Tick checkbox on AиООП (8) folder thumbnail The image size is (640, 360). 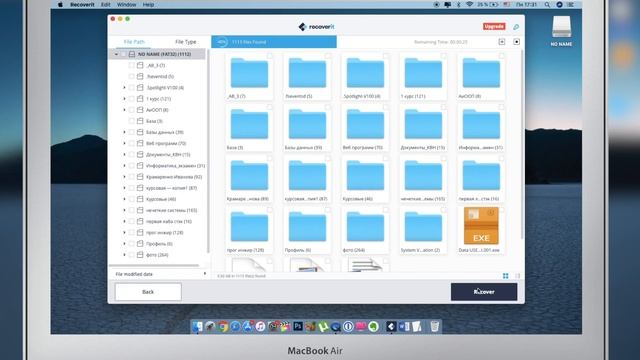pos(502,56)
